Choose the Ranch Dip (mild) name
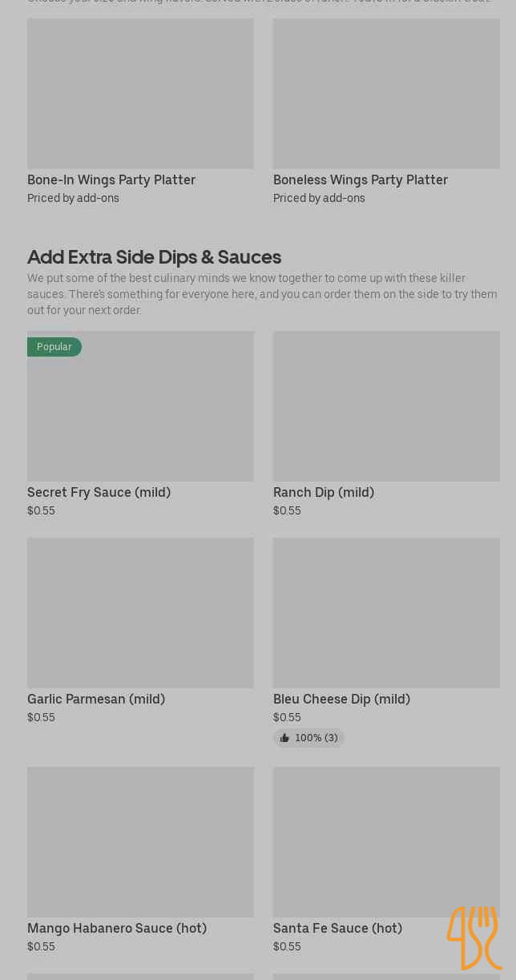This screenshot has height=980, width=516. pyautogui.click(x=324, y=492)
